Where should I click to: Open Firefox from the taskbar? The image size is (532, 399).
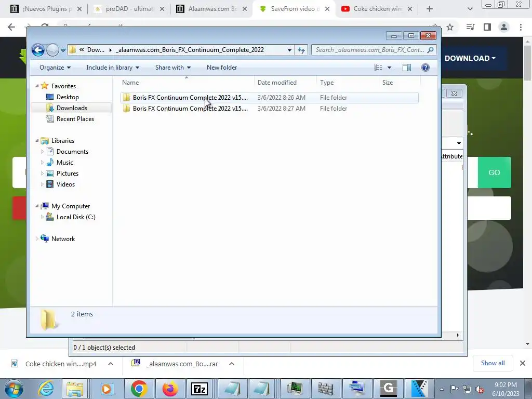[x=170, y=389]
